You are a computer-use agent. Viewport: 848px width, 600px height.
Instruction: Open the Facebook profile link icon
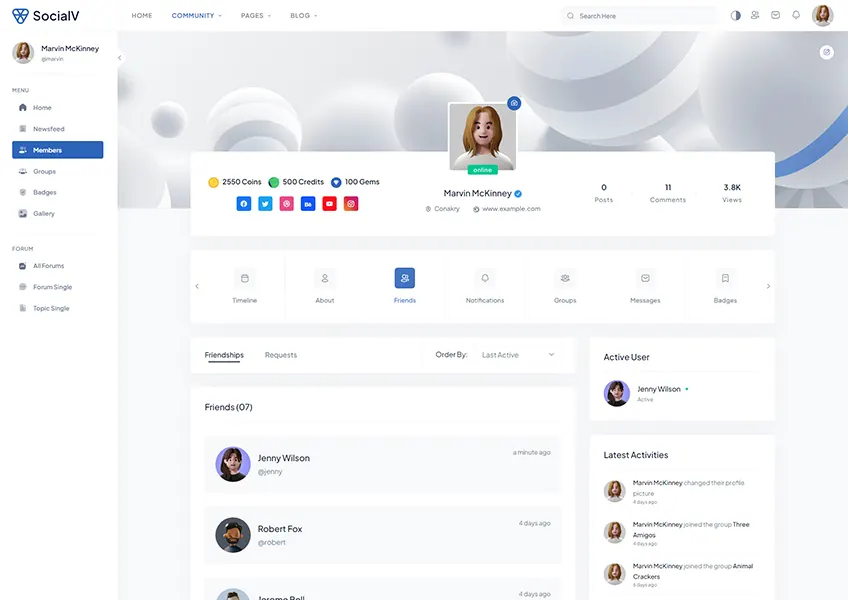243,203
